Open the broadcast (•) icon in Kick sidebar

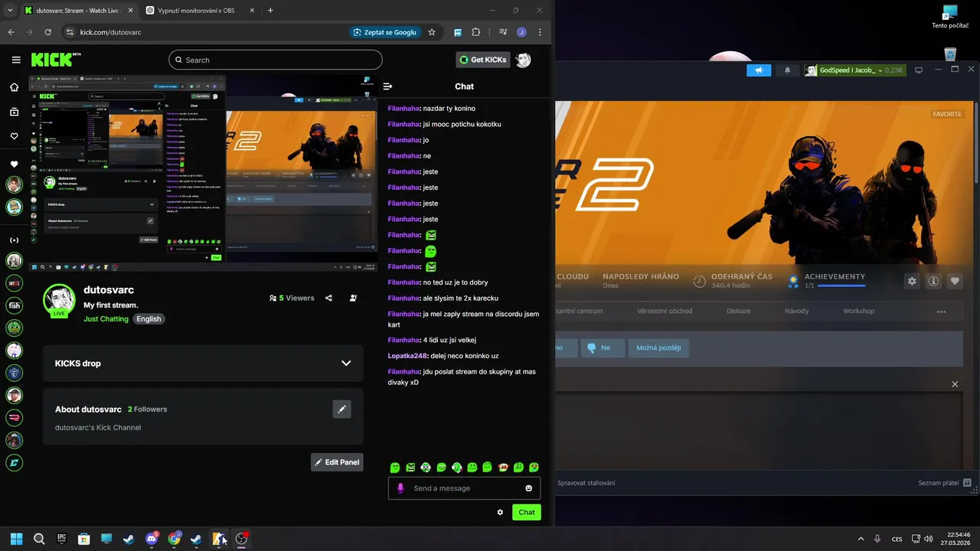[14, 240]
